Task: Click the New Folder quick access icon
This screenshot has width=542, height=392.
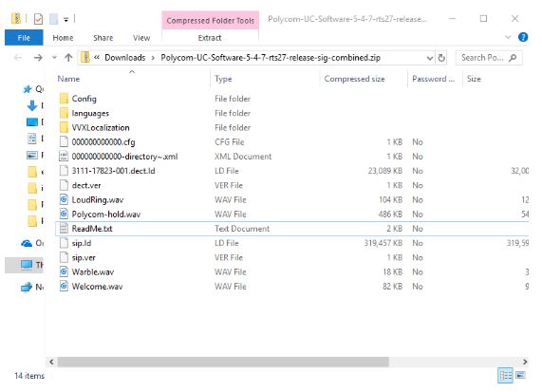Action: coord(53,19)
